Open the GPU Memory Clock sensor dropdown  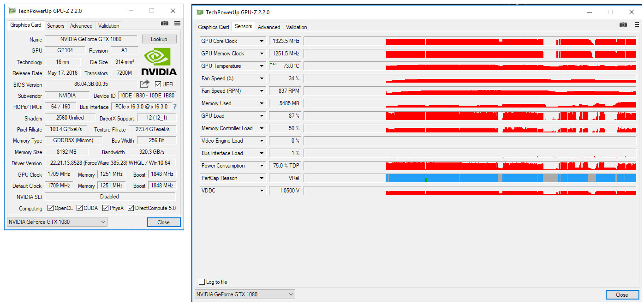tap(262, 54)
